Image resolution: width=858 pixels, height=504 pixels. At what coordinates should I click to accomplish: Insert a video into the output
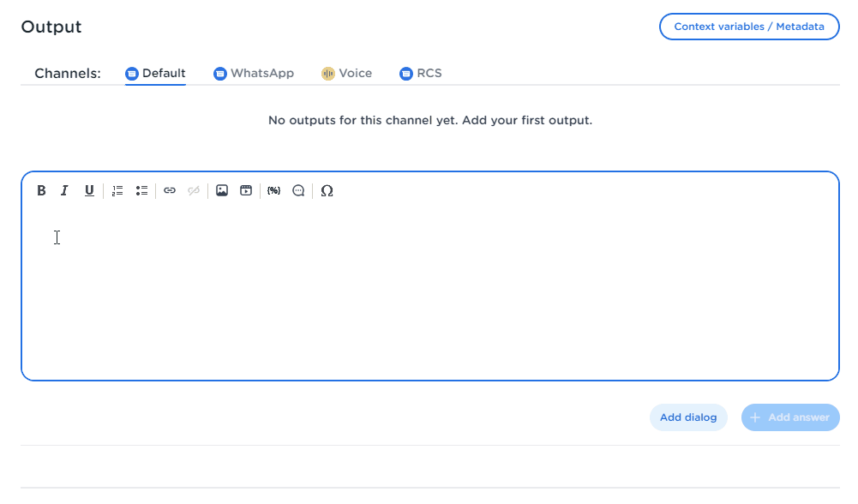tap(246, 190)
